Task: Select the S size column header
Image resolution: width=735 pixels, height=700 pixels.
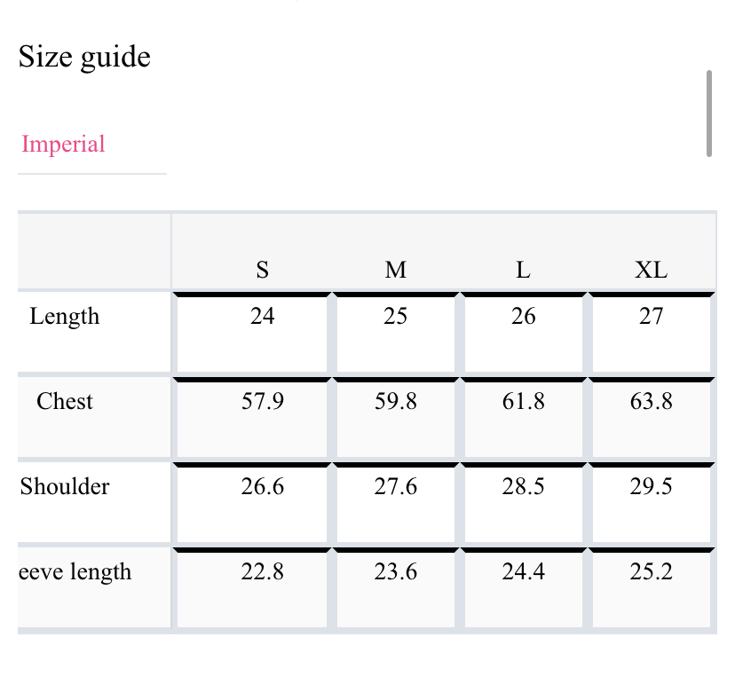Action: 263,270
